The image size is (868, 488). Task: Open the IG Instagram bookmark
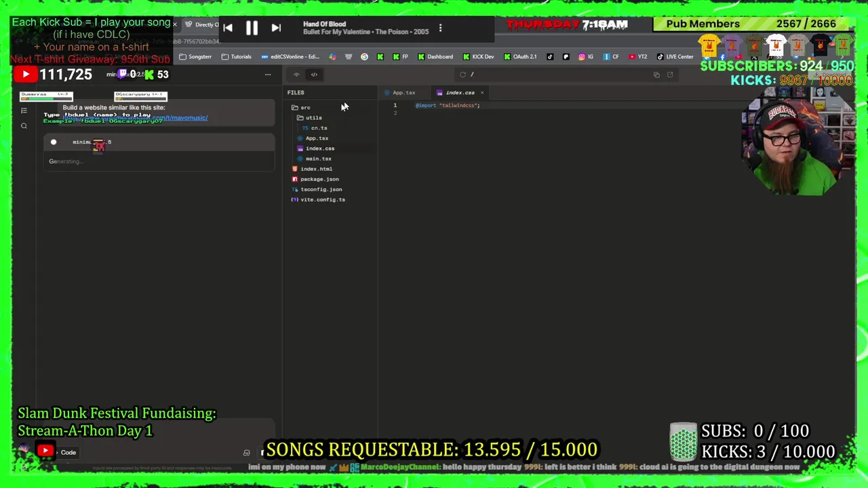tap(587, 57)
